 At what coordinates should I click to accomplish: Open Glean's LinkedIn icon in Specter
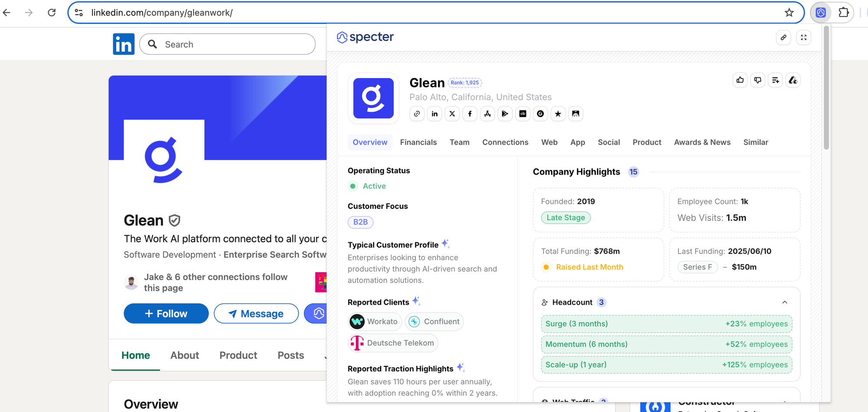pyautogui.click(x=434, y=114)
